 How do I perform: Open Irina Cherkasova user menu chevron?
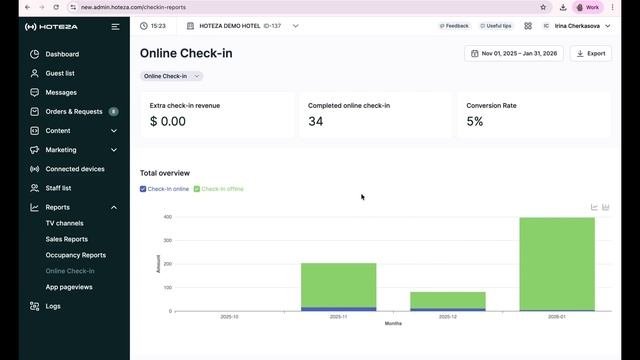(x=608, y=26)
